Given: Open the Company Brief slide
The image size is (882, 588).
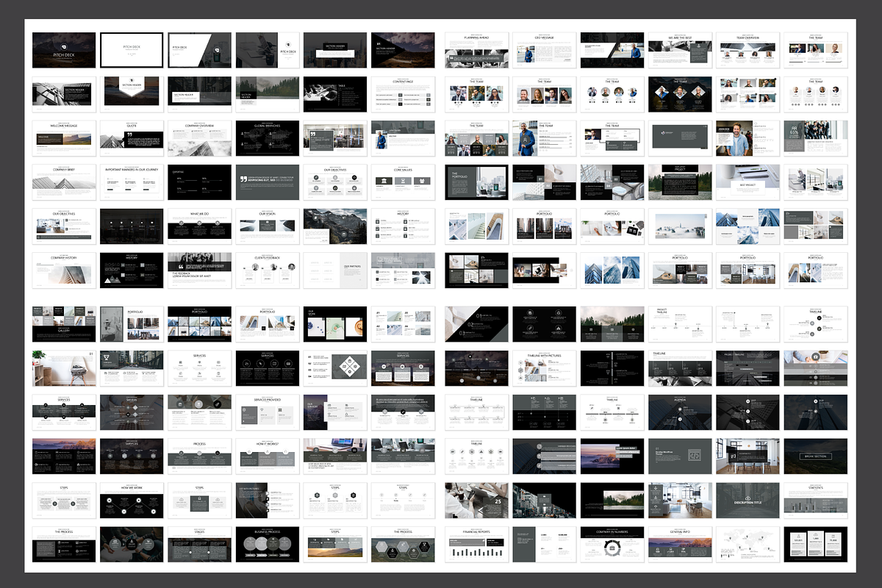Looking at the screenshot, I should [x=64, y=182].
